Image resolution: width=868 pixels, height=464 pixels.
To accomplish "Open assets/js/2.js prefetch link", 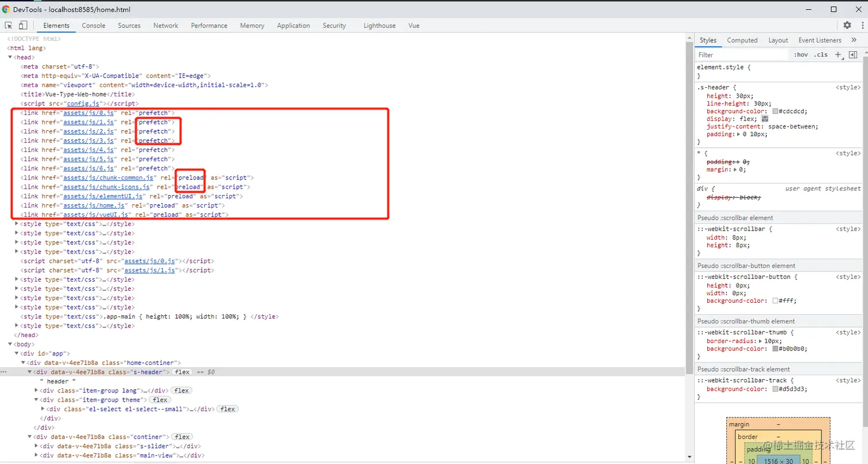I will click(90, 131).
